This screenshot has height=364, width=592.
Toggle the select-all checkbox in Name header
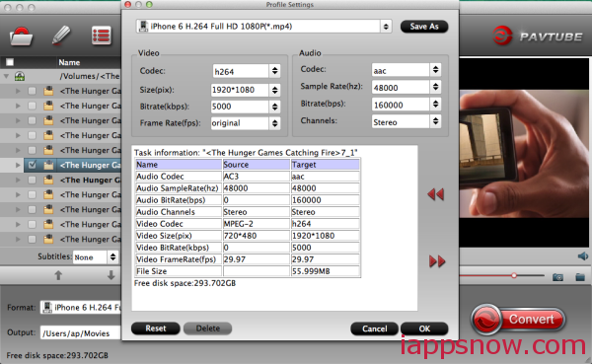pyautogui.click(x=10, y=62)
